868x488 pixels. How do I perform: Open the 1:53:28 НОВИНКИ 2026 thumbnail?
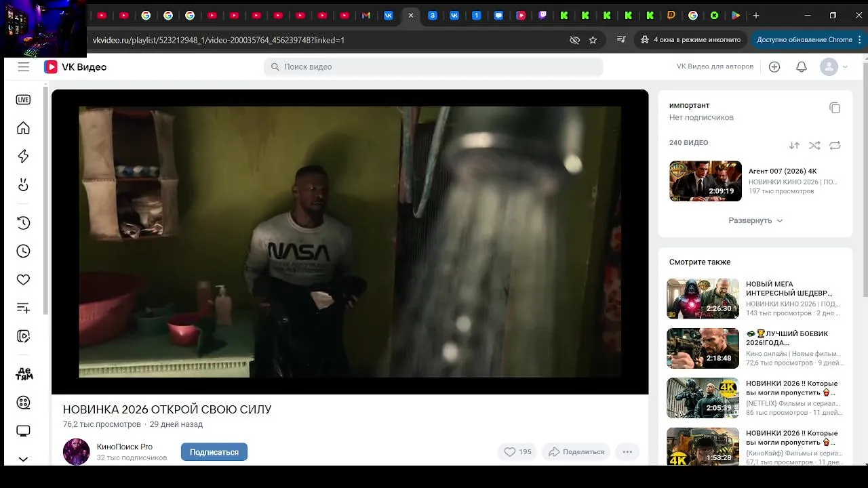[x=703, y=446]
